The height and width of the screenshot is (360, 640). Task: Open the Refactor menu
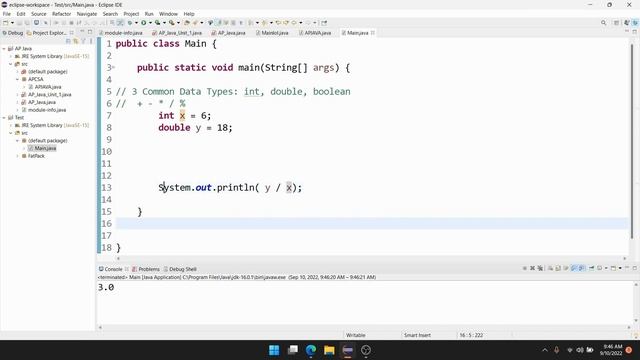62,14
